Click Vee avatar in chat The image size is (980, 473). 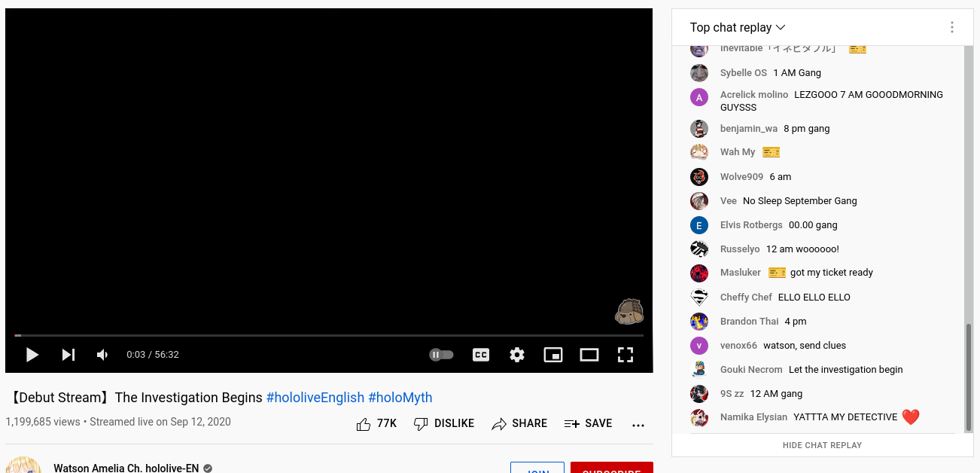pyautogui.click(x=699, y=201)
